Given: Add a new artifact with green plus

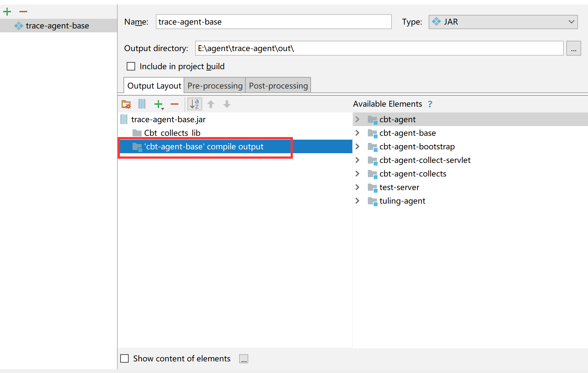Looking at the screenshot, I should click(x=7, y=12).
